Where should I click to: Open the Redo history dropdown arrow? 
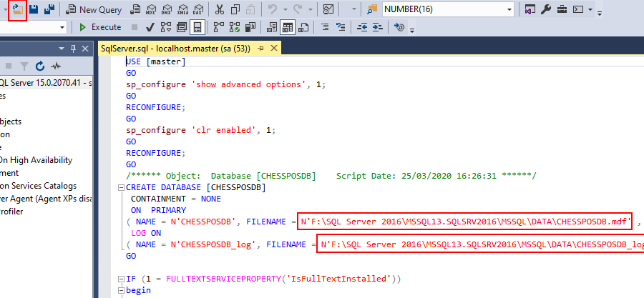click(x=310, y=10)
